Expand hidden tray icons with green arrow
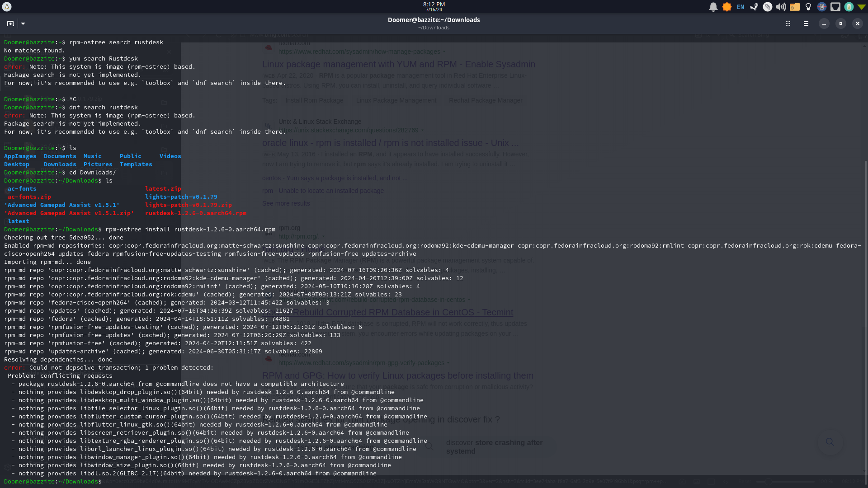868x488 pixels. coord(862,7)
